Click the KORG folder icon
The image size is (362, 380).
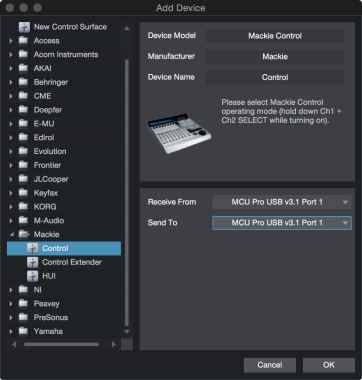(23, 207)
